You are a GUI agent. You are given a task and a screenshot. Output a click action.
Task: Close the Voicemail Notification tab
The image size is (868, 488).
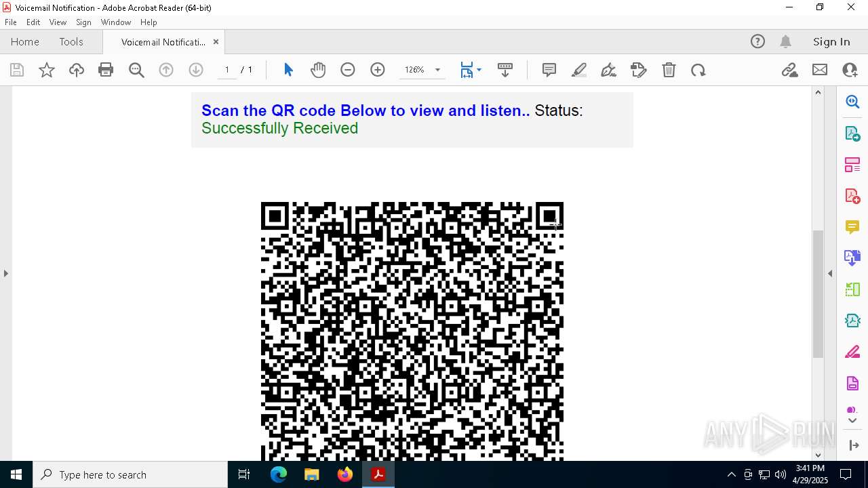tap(216, 41)
